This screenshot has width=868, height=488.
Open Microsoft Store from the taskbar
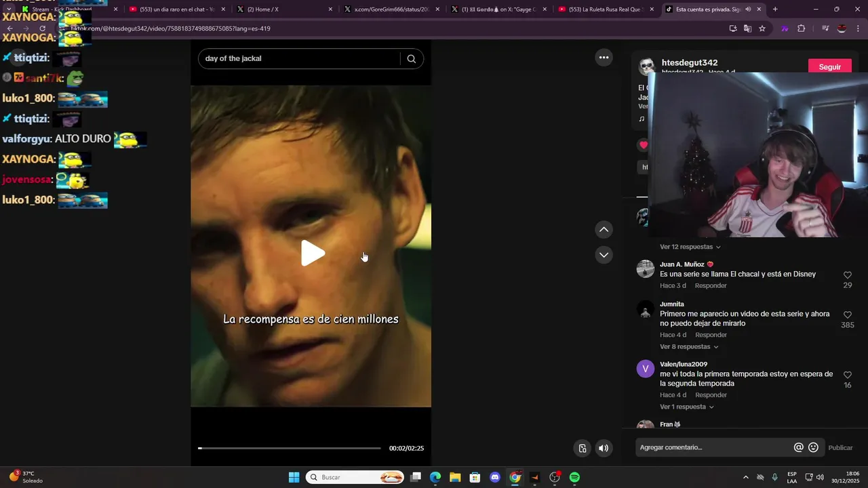pos(475,477)
